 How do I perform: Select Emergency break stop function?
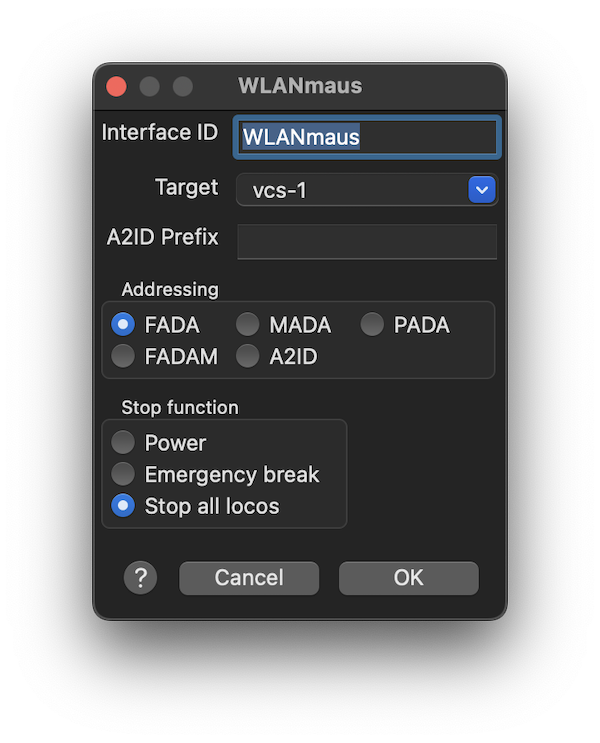[124, 474]
